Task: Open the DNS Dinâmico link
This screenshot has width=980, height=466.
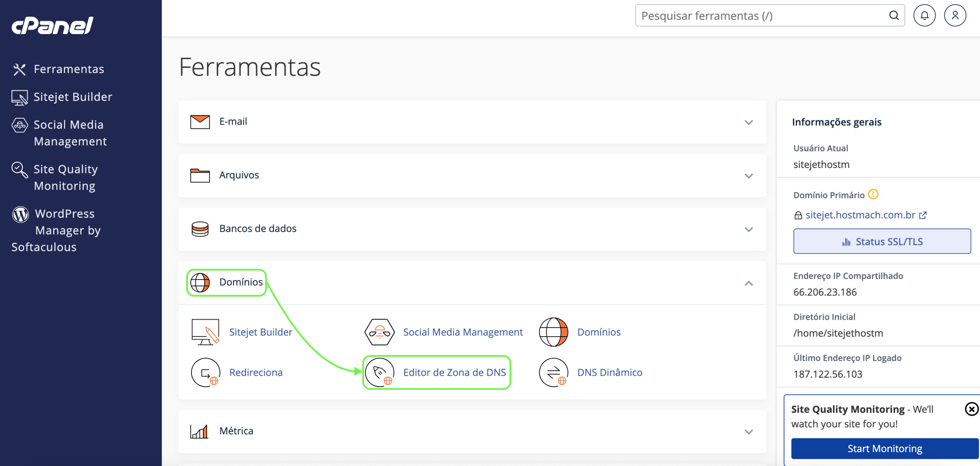Action: click(x=610, y=372)
